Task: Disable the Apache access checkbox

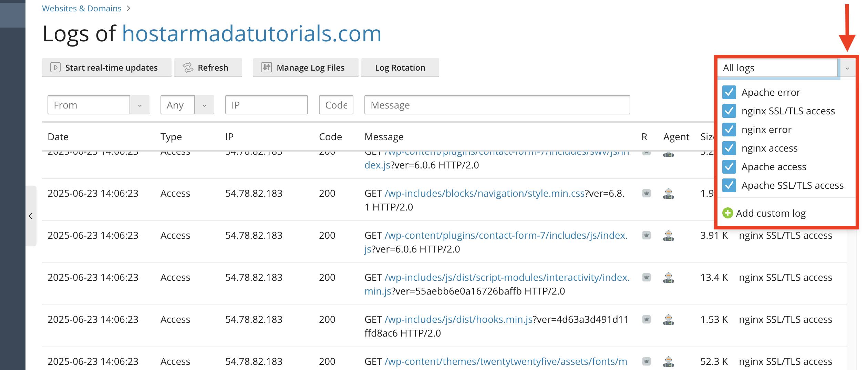Action: point(729,167)
